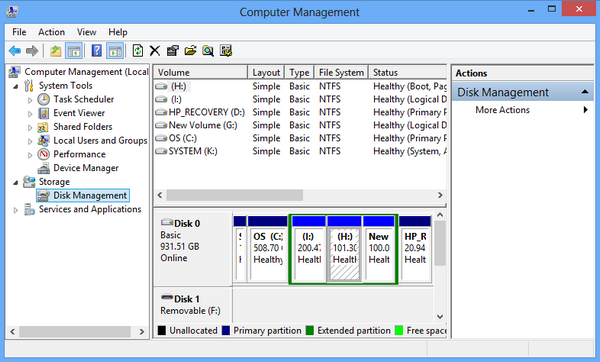
Task: Select the OS (C:) partition block
Action: tap(267, 249)
